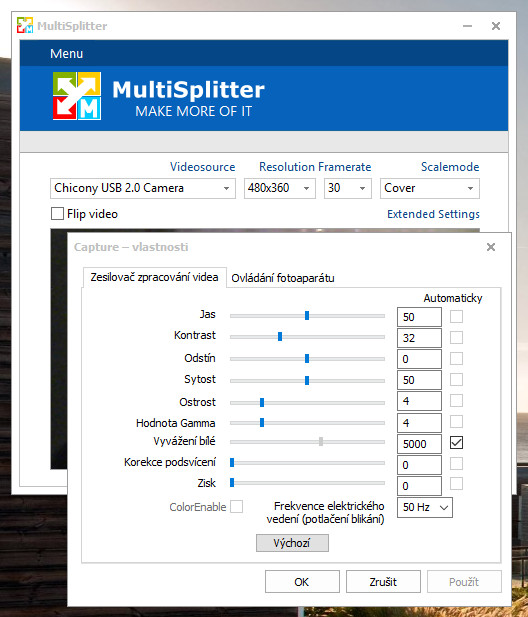Click the Použít apply button
This screenshot has width=528, height=617.
click(x=464, y=582)
